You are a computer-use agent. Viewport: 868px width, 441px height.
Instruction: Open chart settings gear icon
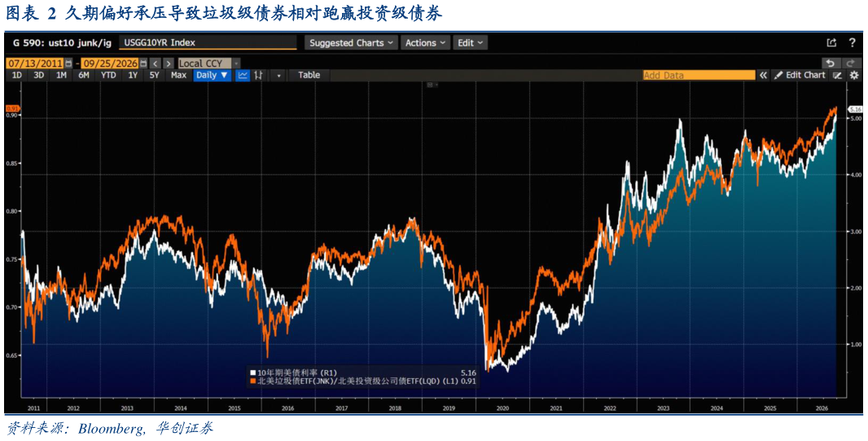click(853, 75)
